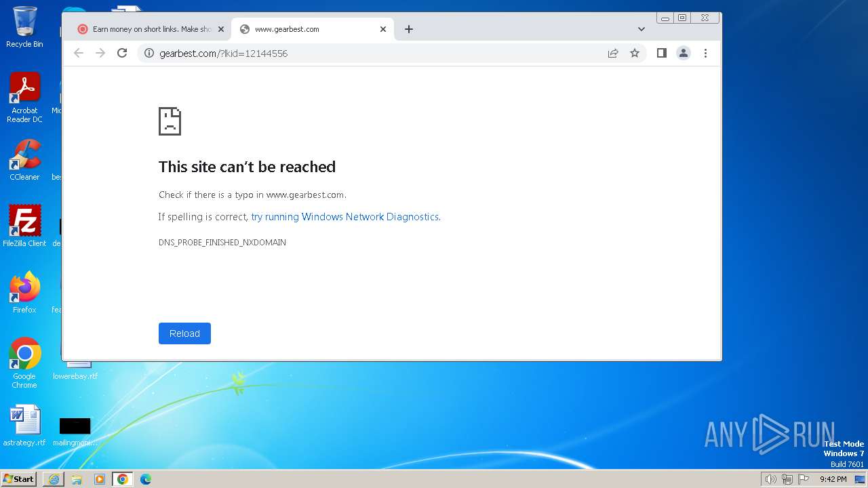Open the File Explorer taskbar icon
This screenshot has height=488, width=868.
(x=77, y=479)
